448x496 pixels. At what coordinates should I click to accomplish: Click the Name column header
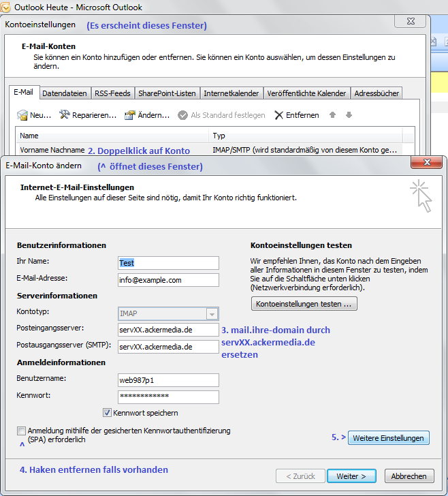click(x=112, y=136)
